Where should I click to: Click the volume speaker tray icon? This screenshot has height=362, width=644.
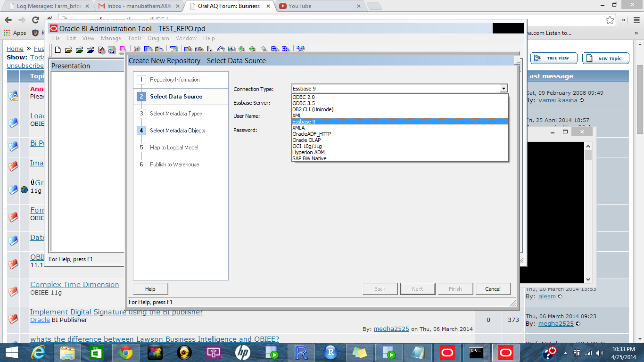pos(599,353)
